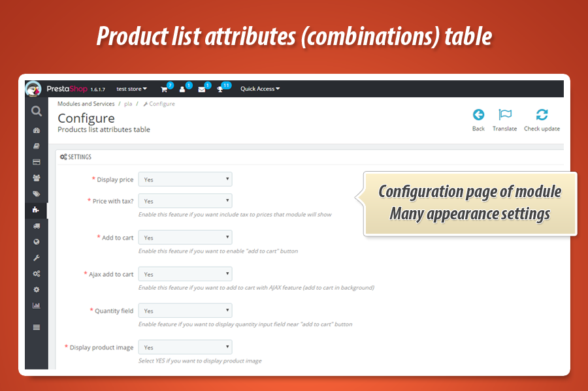Open the Price Rules tag icon
588x391 pixels.
click(x=37, y=194)
